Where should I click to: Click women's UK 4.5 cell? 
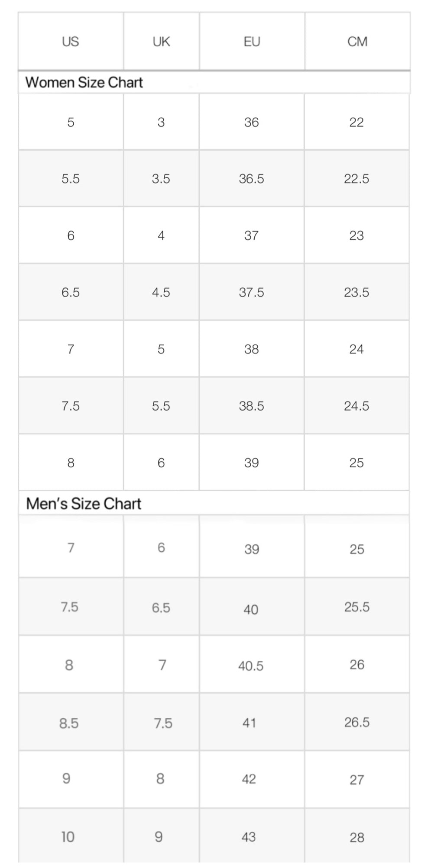coord(161,292)
